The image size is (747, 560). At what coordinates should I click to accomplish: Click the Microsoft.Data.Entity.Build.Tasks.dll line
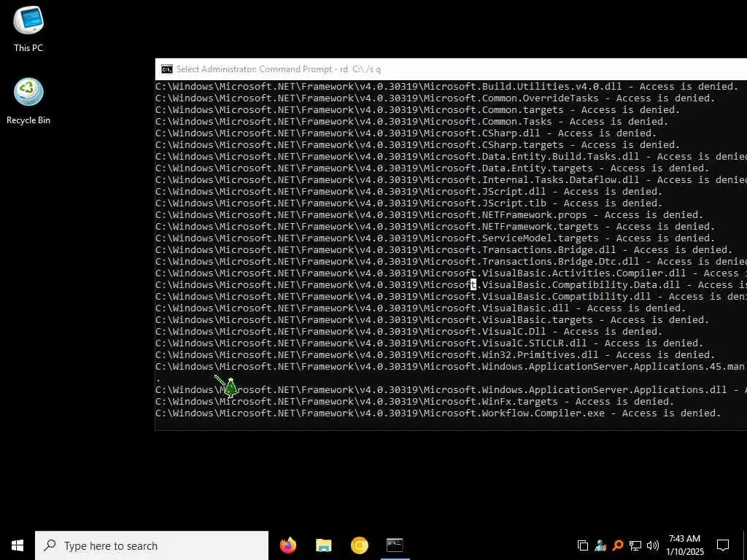(x=451, y=157)
